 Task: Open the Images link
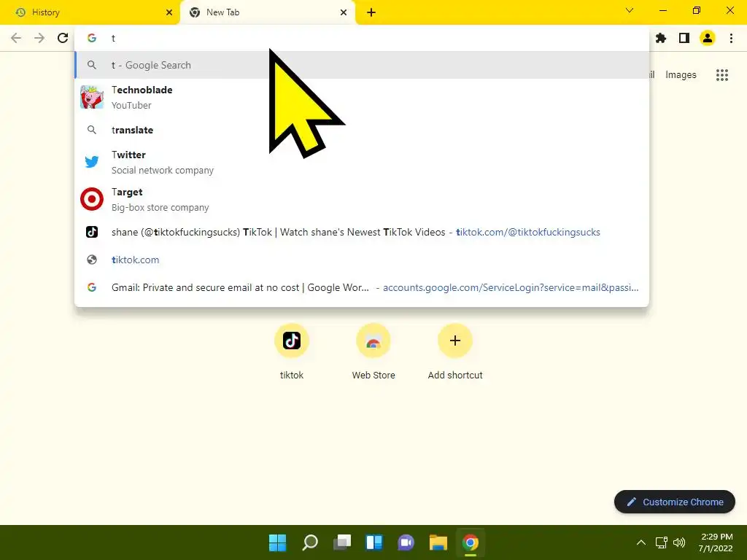pyautogui.click(x=681, y=75)
